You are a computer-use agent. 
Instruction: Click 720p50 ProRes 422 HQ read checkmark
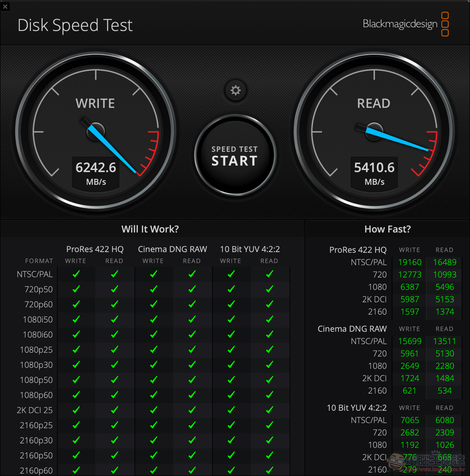(x=114, y=289)
